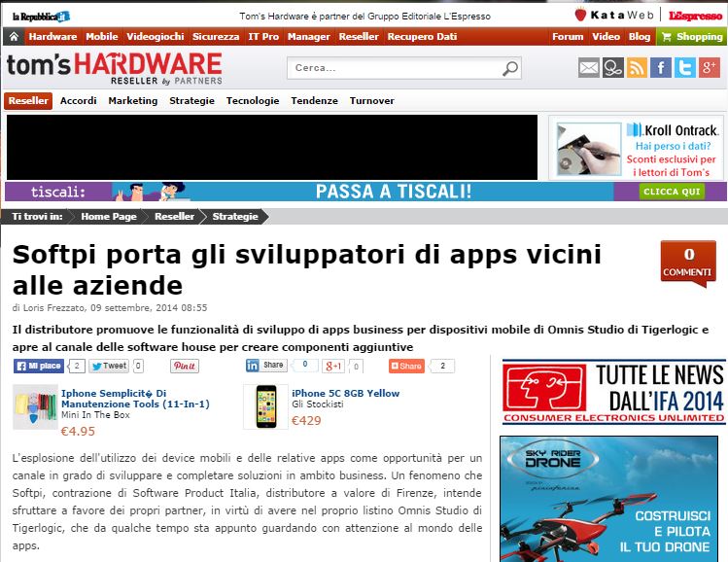Image resolution: width=728 pixels, height=562 pixels.
Task: Click the CLICCA QUI Tiscali button
Action: 672,192
